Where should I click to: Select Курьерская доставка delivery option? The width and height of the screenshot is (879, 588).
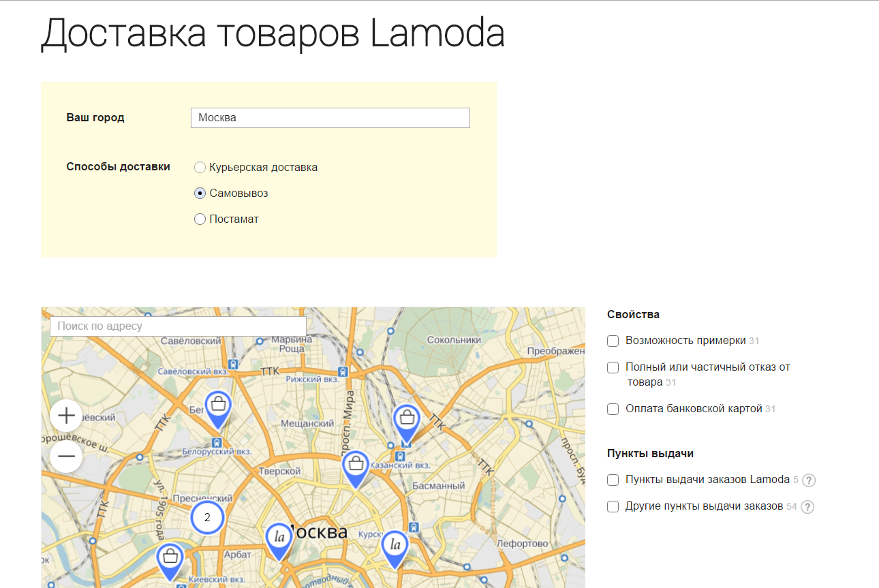pos(200,168)
